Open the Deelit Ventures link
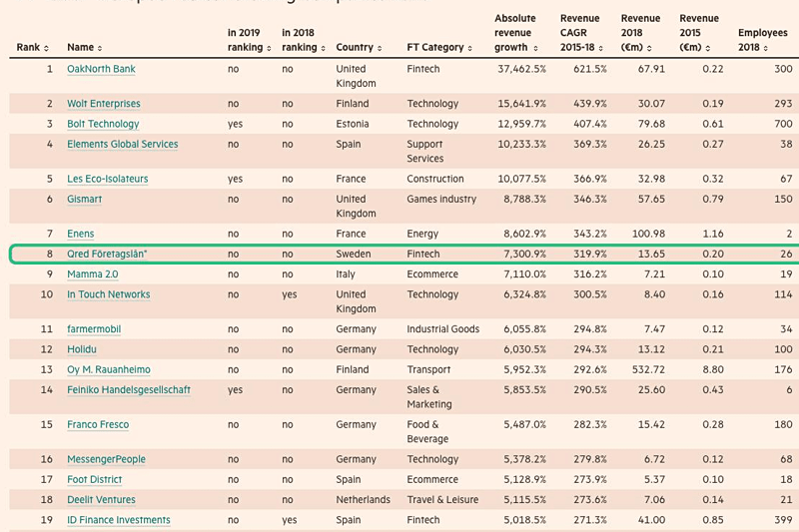Screen dimensions: 799x532 click(x=101, y=500)
